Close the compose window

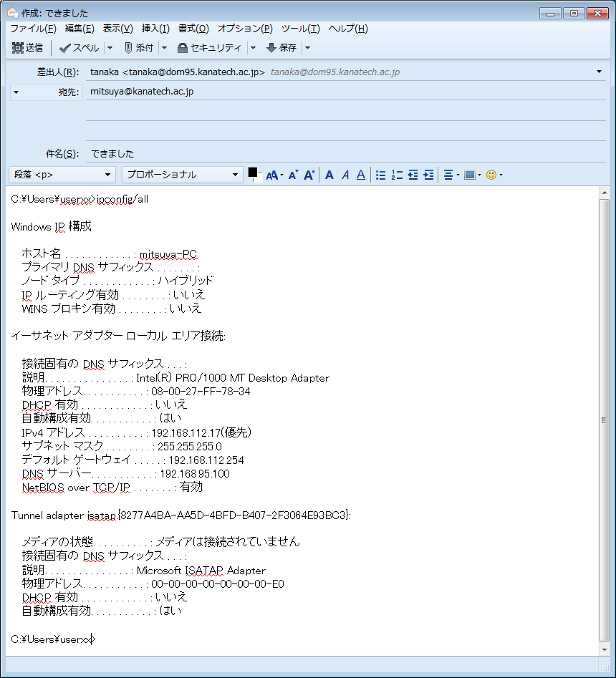(597, 14)
